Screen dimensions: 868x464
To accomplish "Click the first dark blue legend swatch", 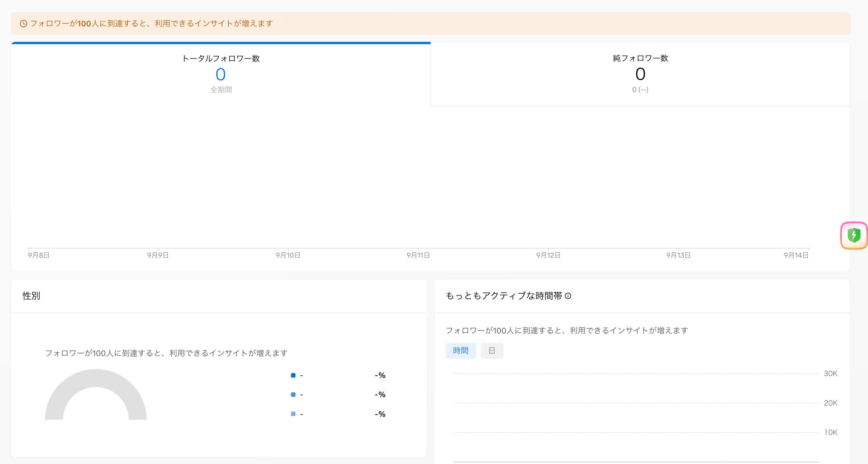I will [293, 375].
